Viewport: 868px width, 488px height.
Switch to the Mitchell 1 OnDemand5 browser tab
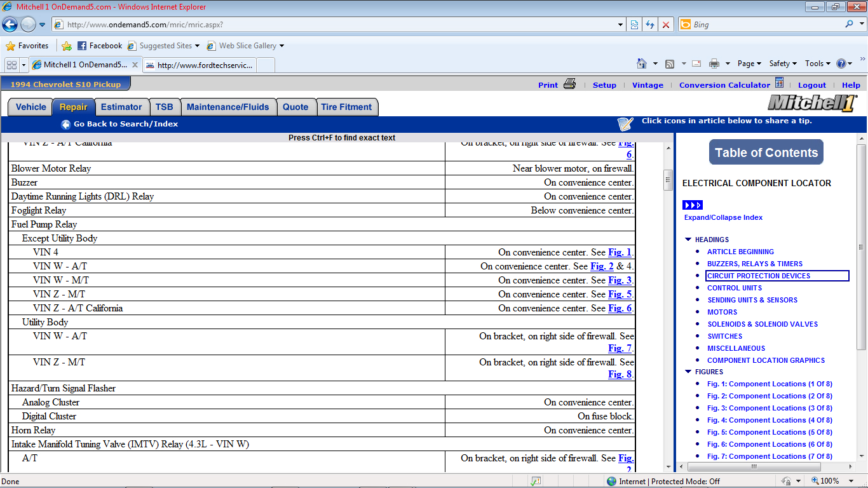[85, 65]
